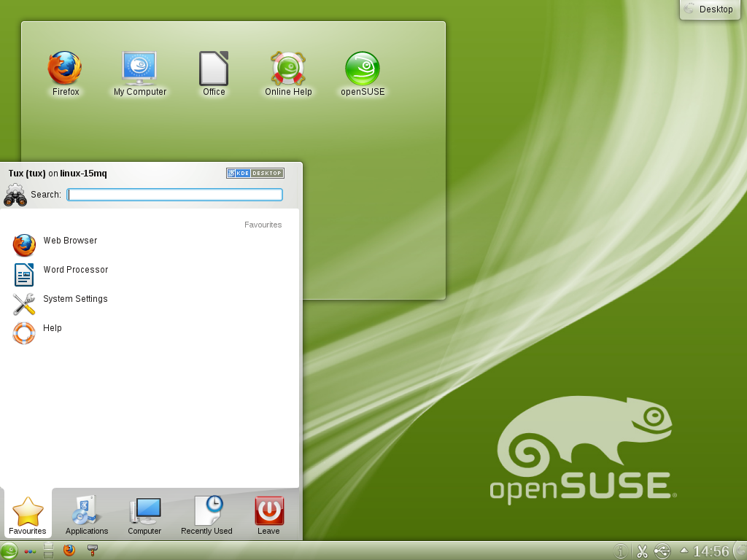Click the openSUSE kickoff launcher button

(x=9, y=551)
